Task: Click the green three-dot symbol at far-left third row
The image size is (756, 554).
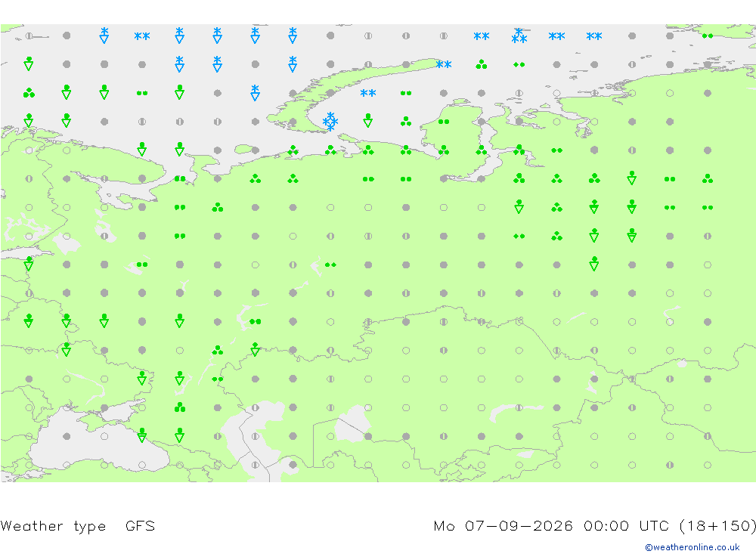Action: pyautogui.click(x=29, y=92)
